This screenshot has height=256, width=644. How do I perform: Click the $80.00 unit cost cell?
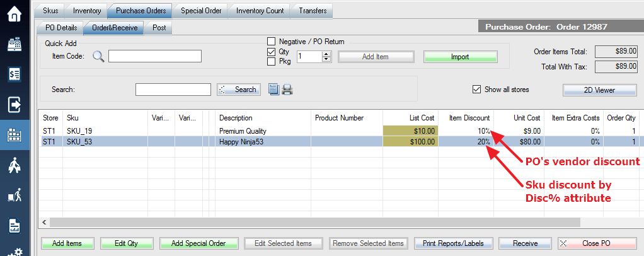tap(519, 142)
